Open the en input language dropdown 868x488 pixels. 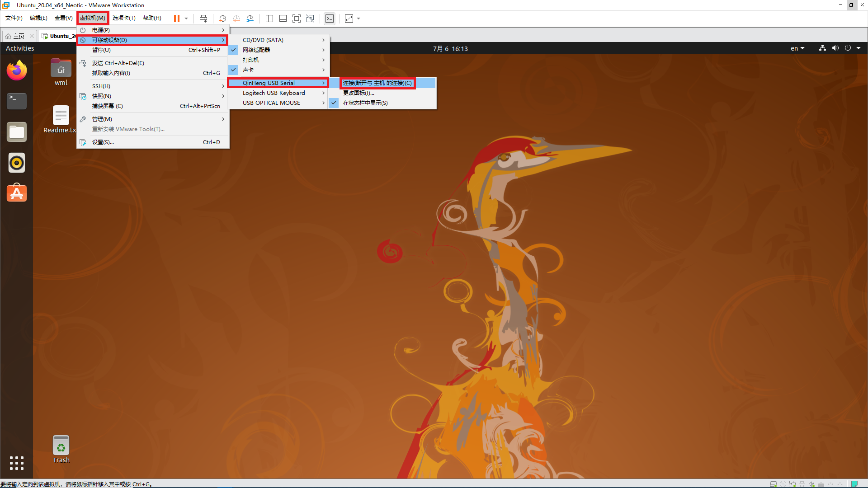coord(797,48)
